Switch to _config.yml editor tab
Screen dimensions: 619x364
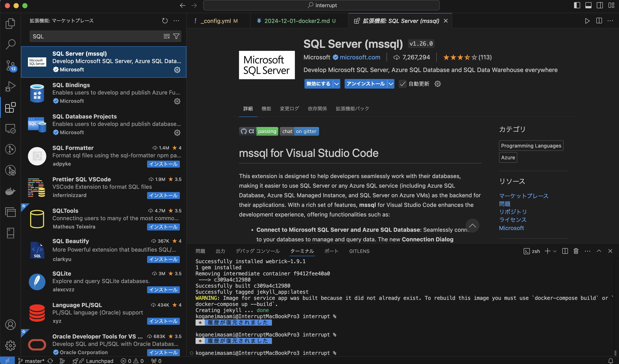(218, 21)
